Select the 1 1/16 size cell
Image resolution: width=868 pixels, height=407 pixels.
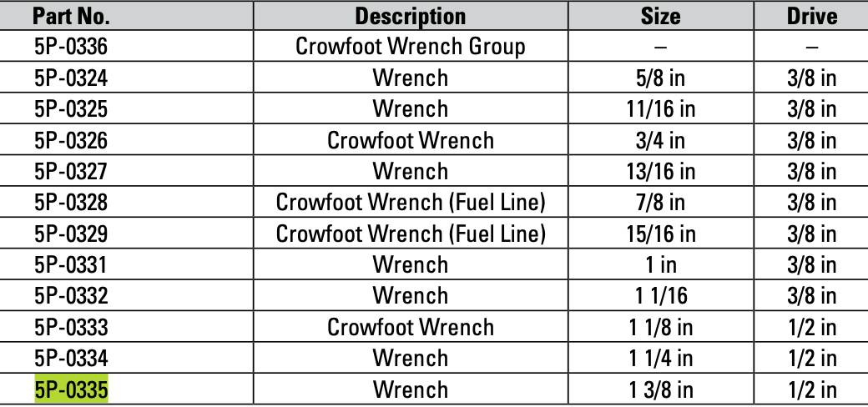click(x=660, y=296)
